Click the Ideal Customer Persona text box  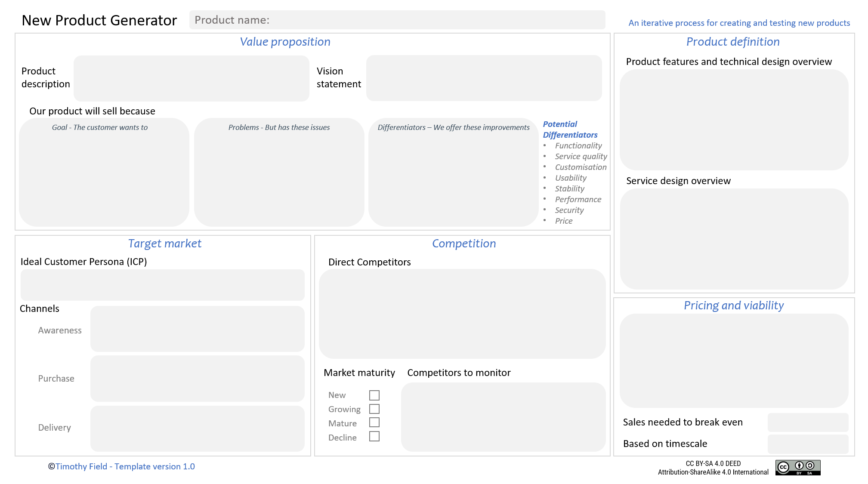[162, 284]
